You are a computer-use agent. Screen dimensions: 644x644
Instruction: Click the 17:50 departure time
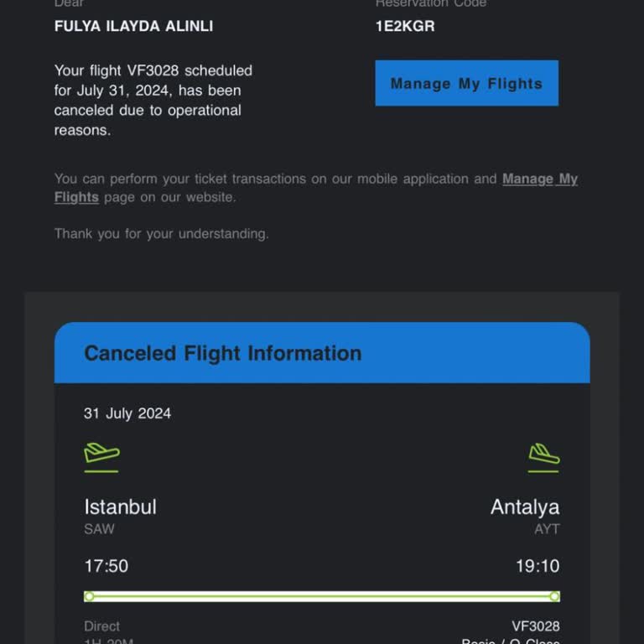click(x=106, y=566)
